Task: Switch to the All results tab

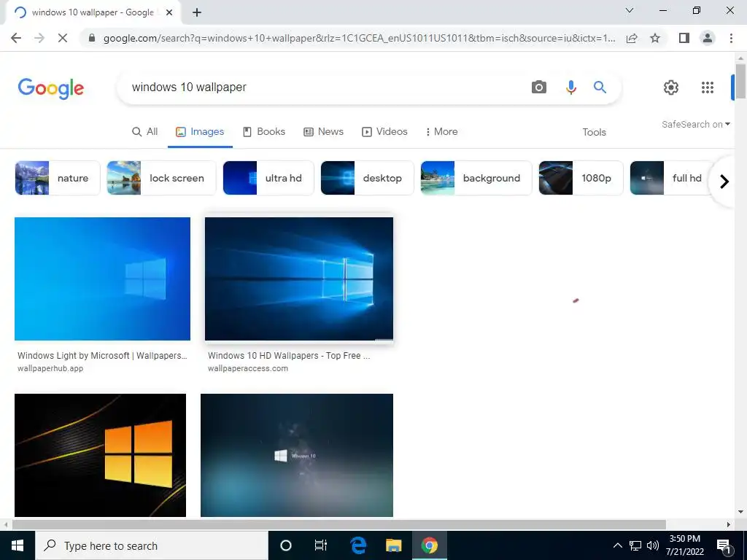Action: pos(145,132)
